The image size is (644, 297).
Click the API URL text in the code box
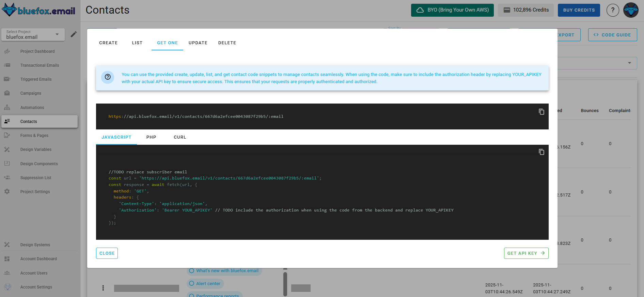coord(196,116)
